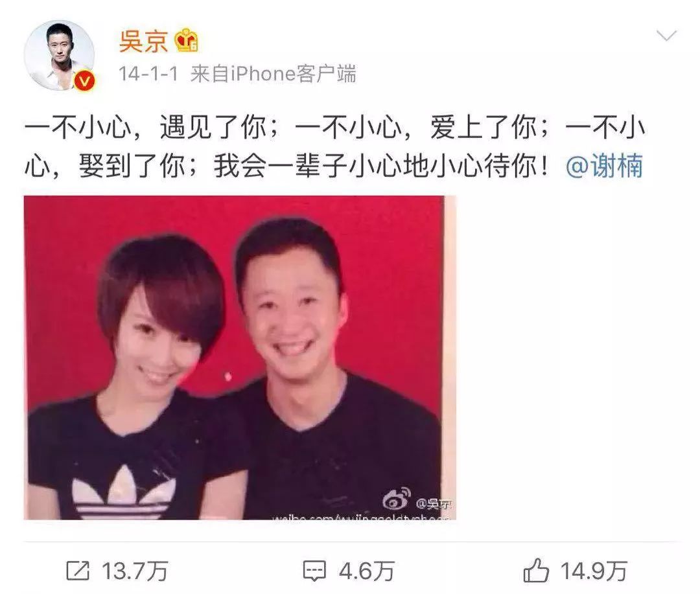Tap the 13.7万 repost count
Image resolution: width=700 pixels, height=594 pixels.
pos(134,571)
